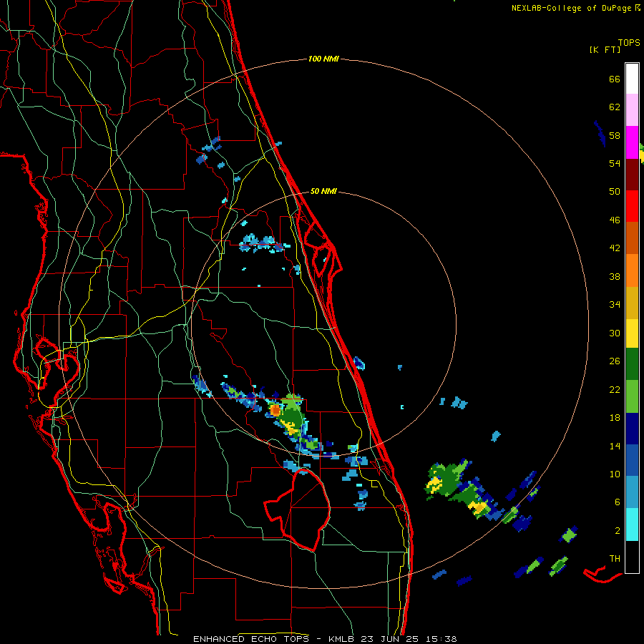Click the 34 scale value
The height and width of the screenshot is (644, 644).
(615, 304)
